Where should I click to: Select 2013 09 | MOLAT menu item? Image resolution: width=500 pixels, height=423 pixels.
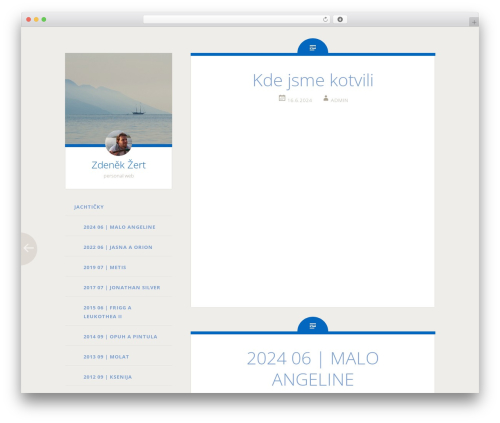(106, 357)
